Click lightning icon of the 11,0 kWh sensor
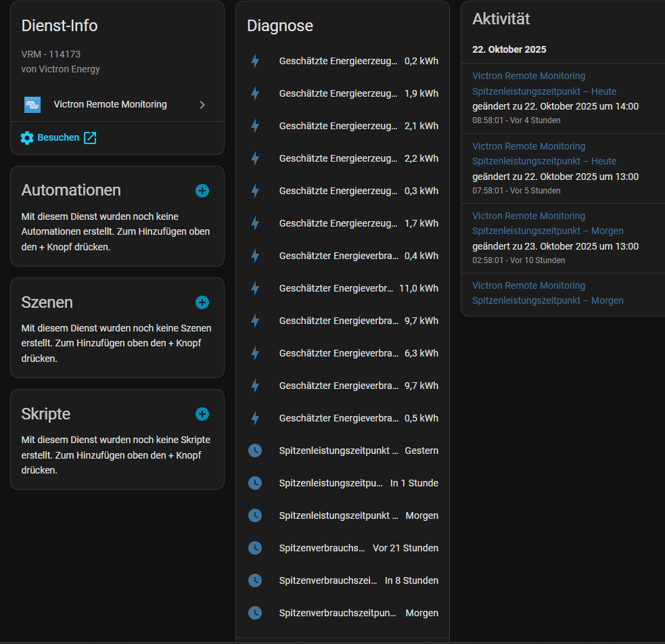Viewport: 665px width, 644px height. pos(255,288)
